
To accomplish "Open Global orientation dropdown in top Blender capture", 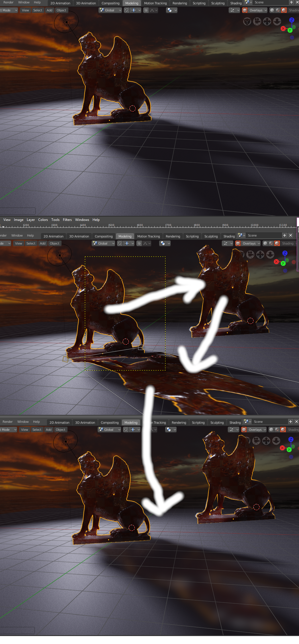I will pos(110,10).
